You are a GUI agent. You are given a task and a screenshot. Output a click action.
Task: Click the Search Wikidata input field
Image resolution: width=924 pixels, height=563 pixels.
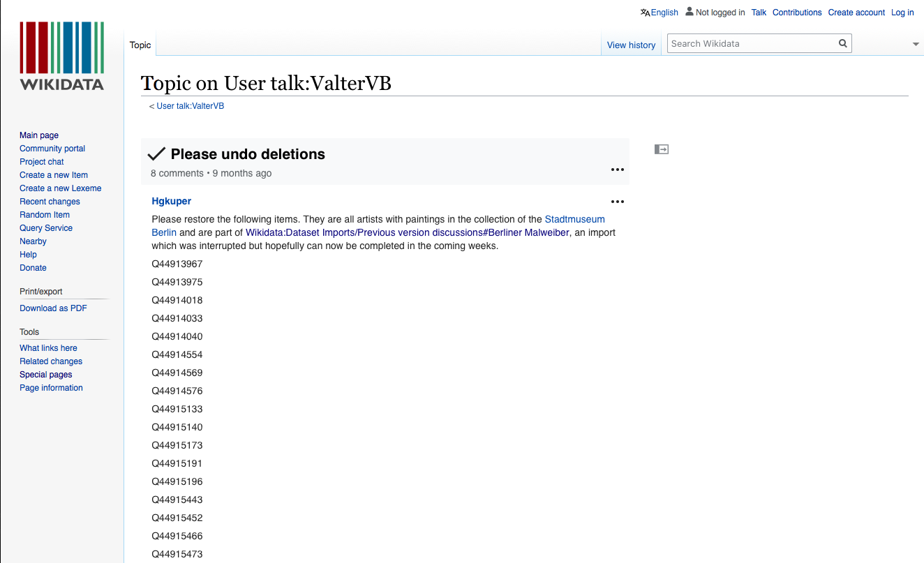(752, 43)
